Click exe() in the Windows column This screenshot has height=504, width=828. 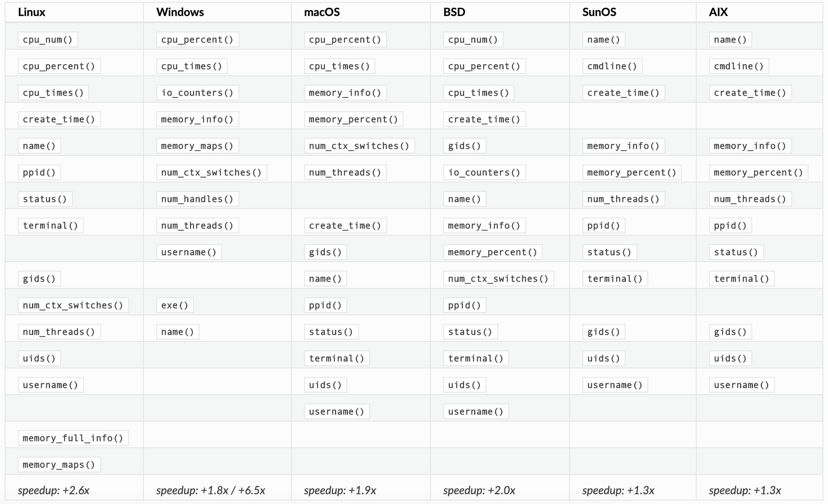[175, 305]
